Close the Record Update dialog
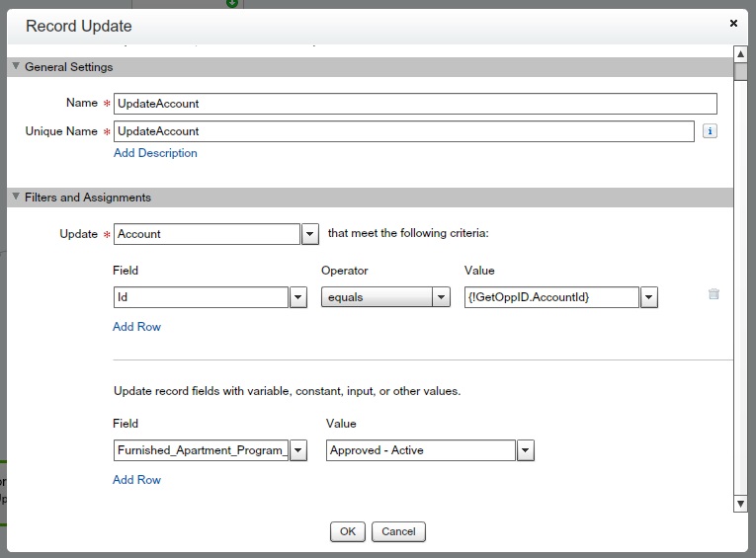 click(733, 23)
